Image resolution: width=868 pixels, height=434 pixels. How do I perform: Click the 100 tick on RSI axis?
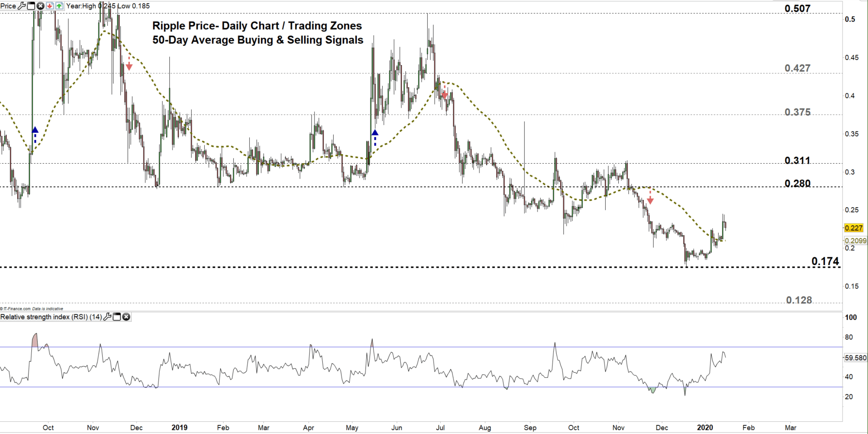tap(851, 317)
